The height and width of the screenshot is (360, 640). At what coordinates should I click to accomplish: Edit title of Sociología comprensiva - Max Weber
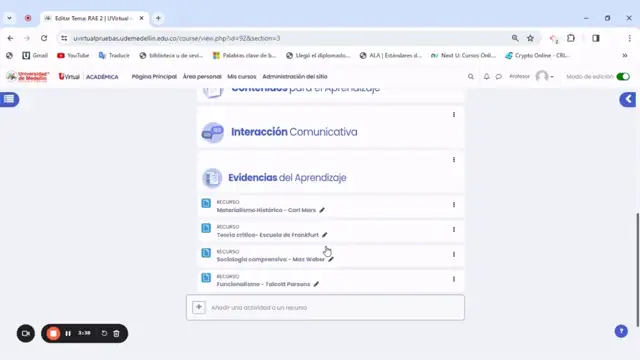[331, 259]
